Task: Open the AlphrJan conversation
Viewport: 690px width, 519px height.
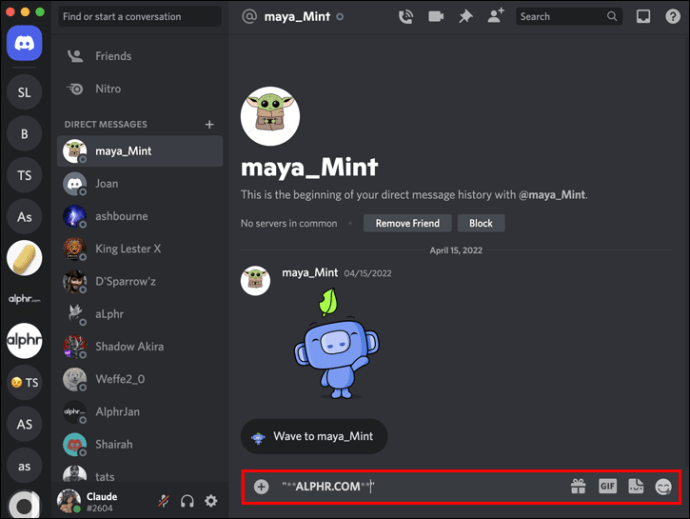Action: pos(139,412)
